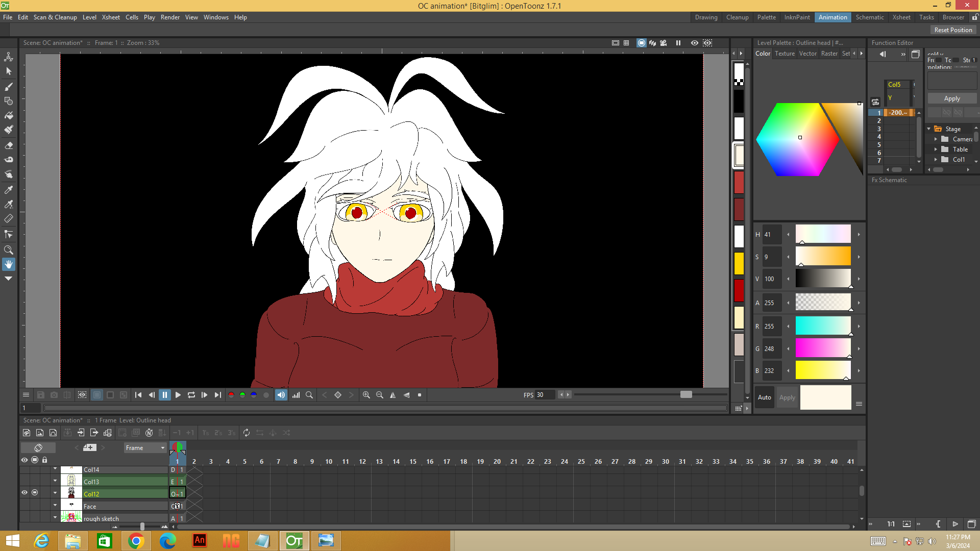Select the yellow palette style swatch
Image resolution: width=980 pixels, height=551 pixels.
739,264
